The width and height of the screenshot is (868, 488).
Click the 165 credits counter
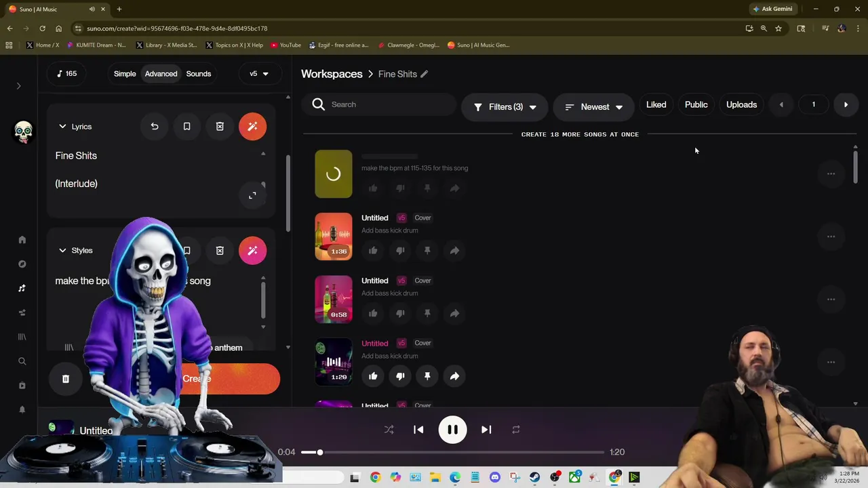[x=66, y=73]
